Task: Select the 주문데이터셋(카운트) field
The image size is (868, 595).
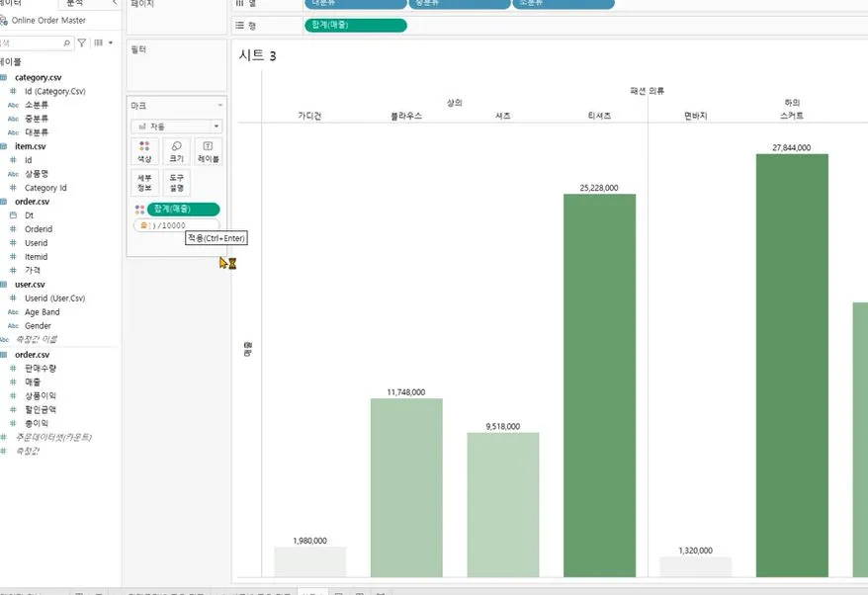Action: (53, 437)
